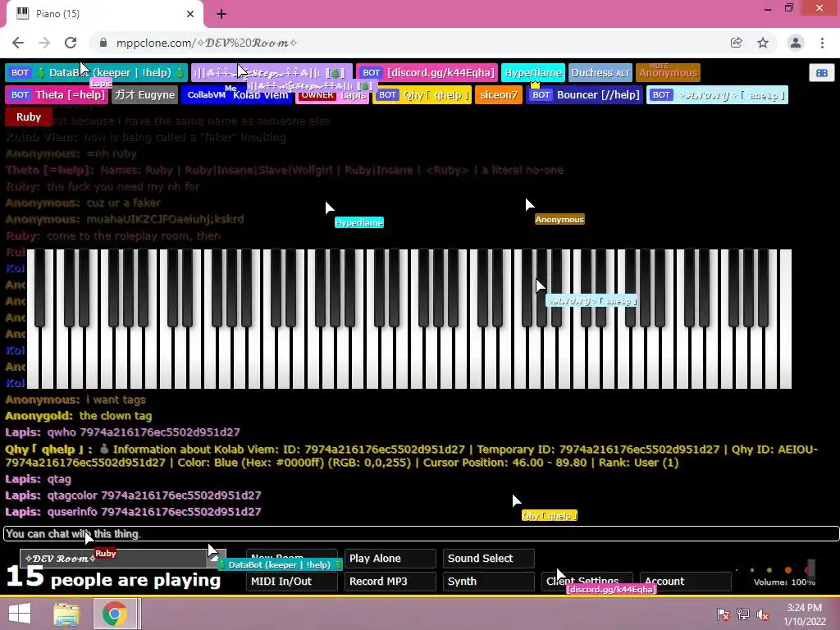
Task: Share this page via address bar icon
Action: [x=736, y=43]
